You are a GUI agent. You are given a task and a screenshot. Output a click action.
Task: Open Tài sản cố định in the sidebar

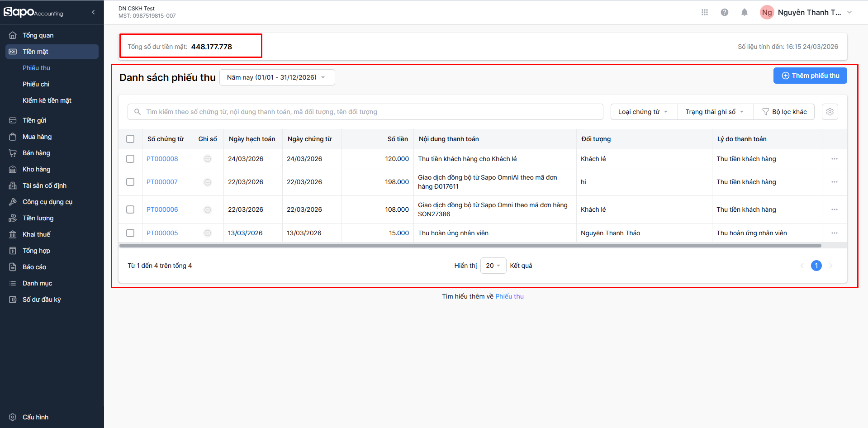52,185
